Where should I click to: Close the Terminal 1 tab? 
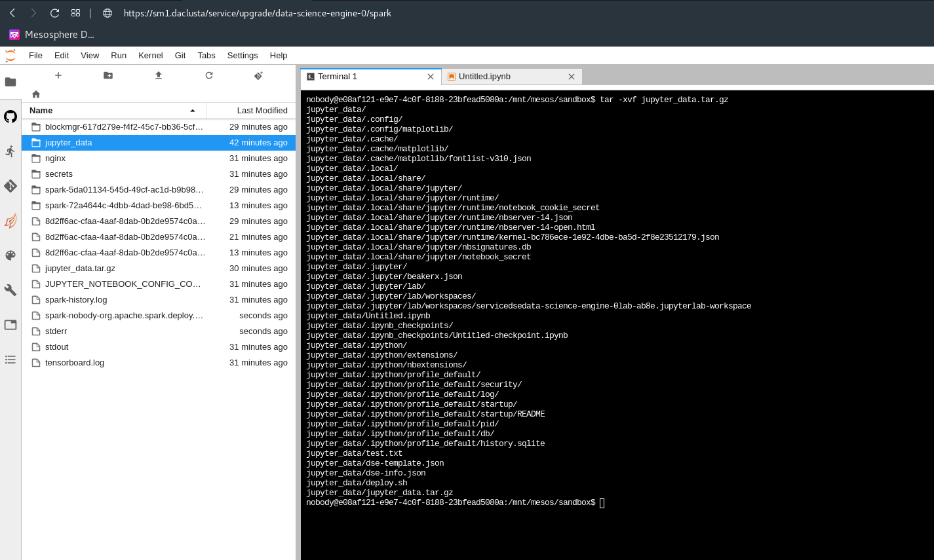(x=431, y=77)
